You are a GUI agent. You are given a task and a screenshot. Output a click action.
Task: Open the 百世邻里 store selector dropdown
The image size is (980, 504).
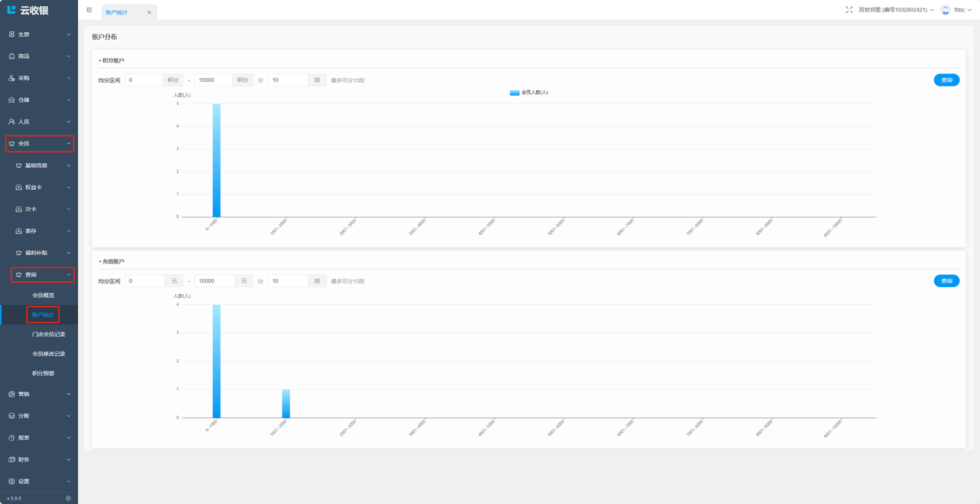point(896,10)
